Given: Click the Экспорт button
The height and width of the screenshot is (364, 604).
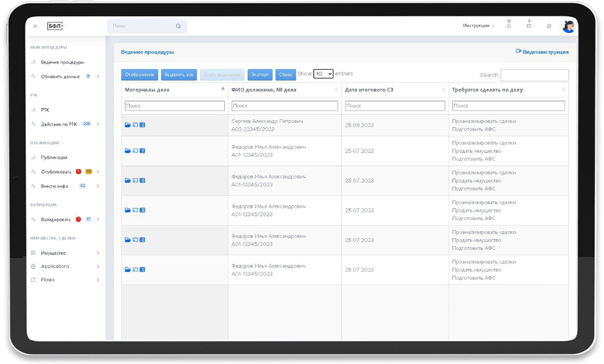Looking at the screenshot, I should (x=260, y=75).
